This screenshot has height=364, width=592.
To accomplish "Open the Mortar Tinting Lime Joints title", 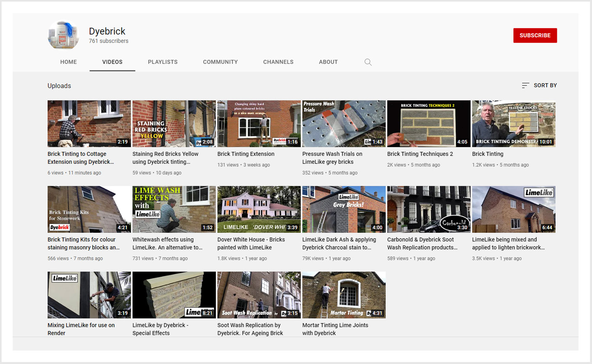I will tap(335, 329).
